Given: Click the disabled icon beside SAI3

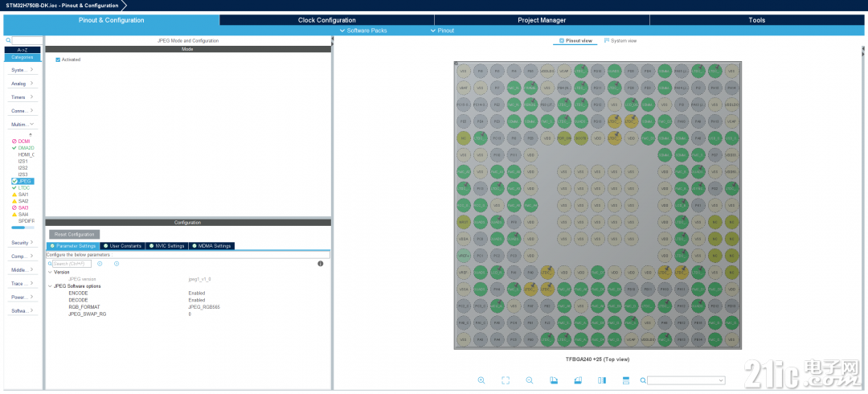Looking at the screenshot, I should pyautogui.click(x=14, y=207).
